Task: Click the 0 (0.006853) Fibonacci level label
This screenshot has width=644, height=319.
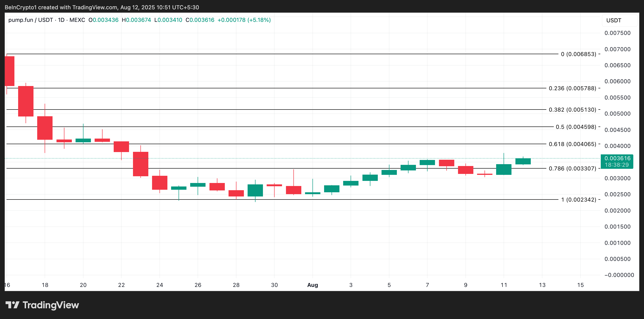Action: coord(578,54)
